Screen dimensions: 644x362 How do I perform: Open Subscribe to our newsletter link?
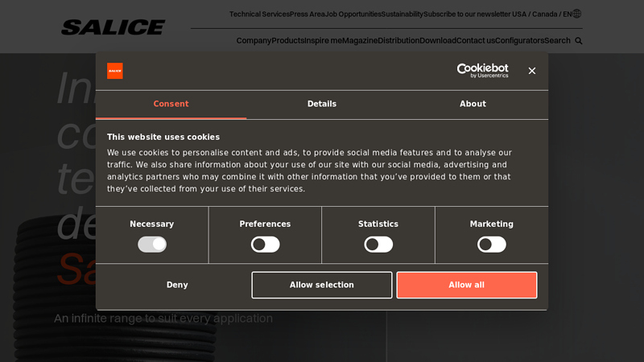(467, 14)
